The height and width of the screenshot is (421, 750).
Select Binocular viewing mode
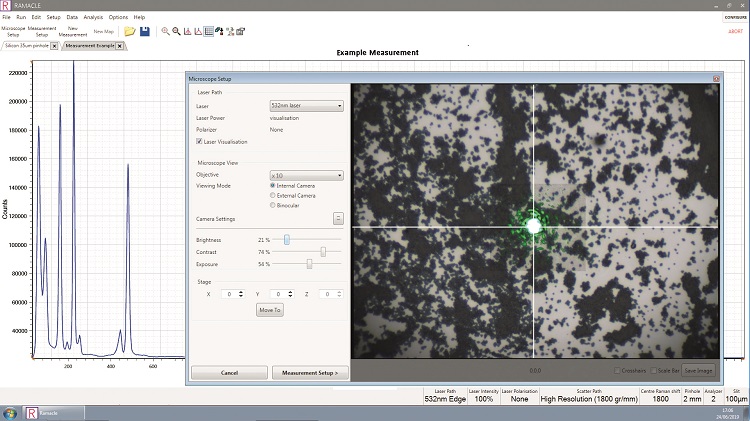click(x=273, y=205)
